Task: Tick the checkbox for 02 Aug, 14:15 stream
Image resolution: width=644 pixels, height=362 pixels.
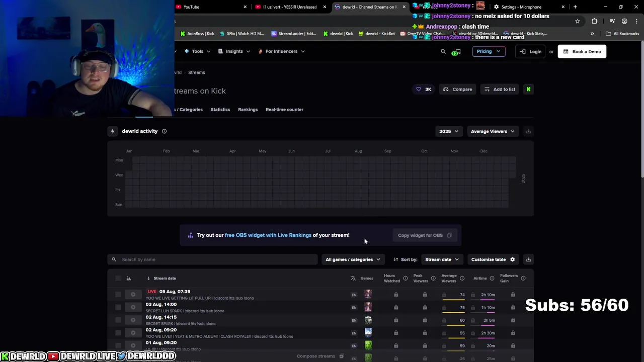Action: pyautogui.click(x=118, y=320)
